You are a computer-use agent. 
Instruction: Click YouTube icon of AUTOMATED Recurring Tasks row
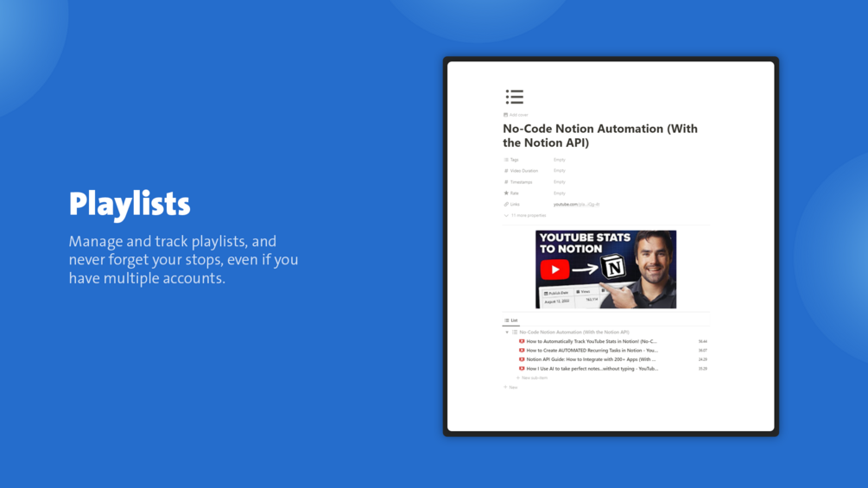[522, 350]
